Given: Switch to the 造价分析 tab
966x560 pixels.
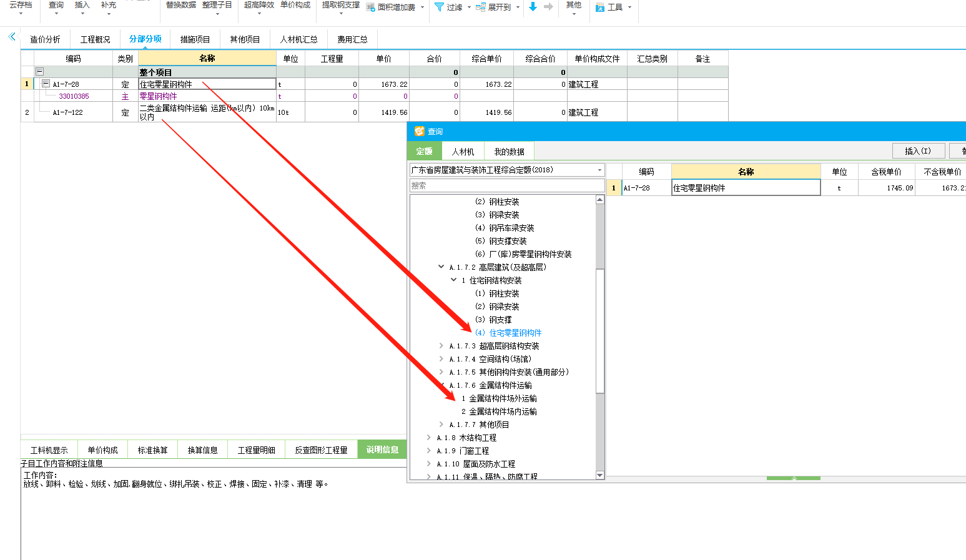Looking at the screenshot, I should 45,39.
